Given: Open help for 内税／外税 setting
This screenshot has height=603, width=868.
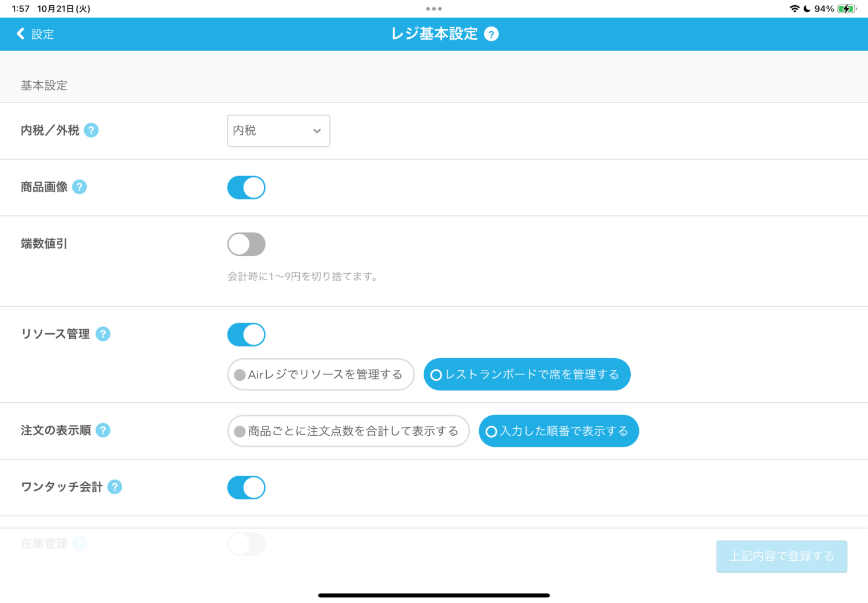Looking at the screenshot, I should [91, 131].
